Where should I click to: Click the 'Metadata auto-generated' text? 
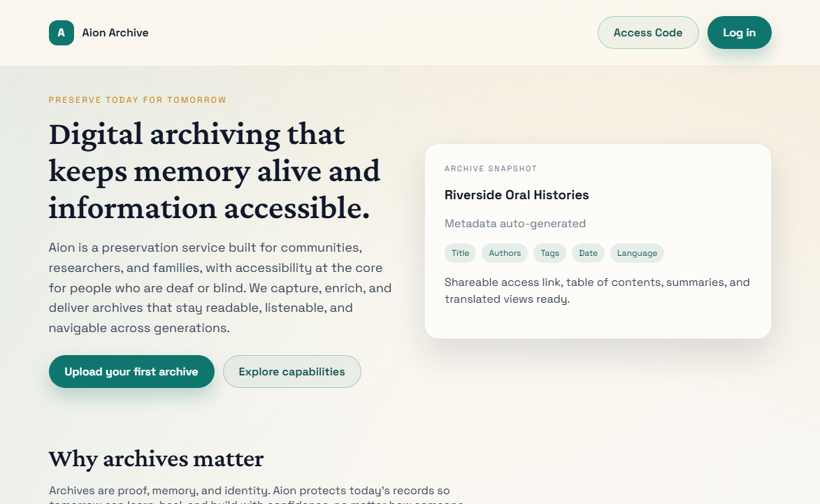pos(515,224)
